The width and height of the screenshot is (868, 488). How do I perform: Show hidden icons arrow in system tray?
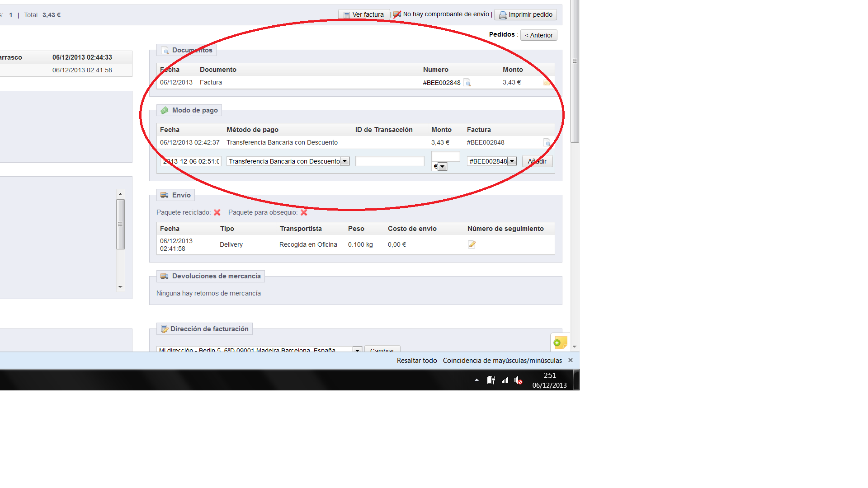(x=476, y=380)
